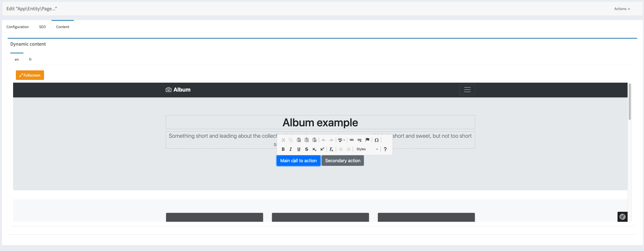This screenshot has height=251, width=644.
Task: Insert a link using chain icon
Action: tap(352, 140)
